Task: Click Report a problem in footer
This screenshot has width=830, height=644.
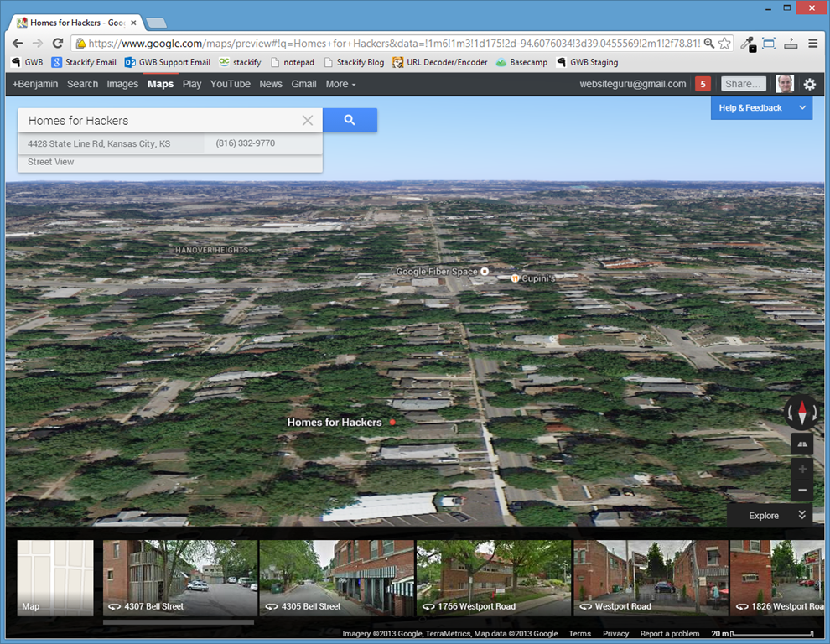Action: pyautogui.click(x=670, y=633)
